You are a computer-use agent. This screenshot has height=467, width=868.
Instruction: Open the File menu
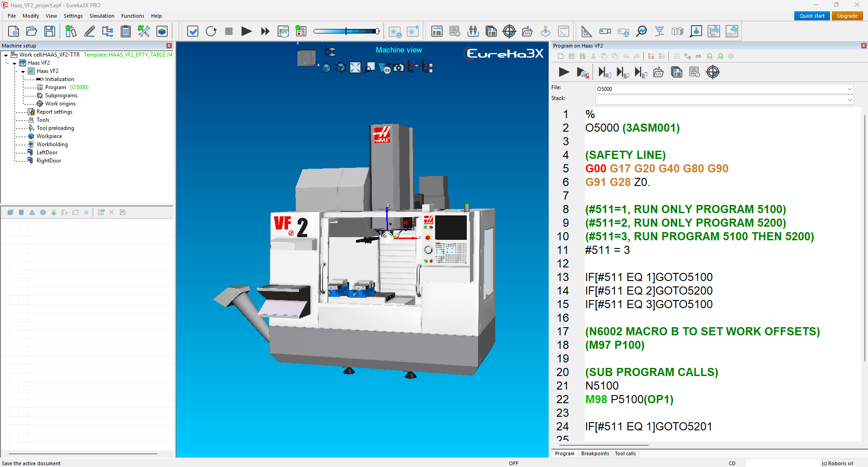tap(12, 16)
